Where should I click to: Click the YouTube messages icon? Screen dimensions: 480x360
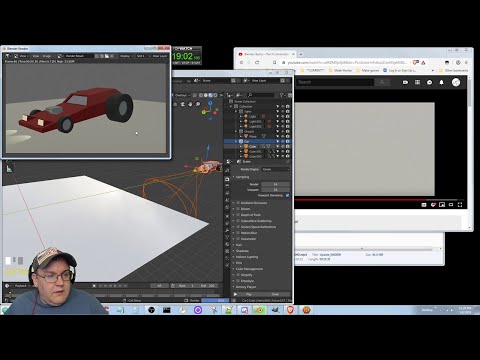coord(429,82)
